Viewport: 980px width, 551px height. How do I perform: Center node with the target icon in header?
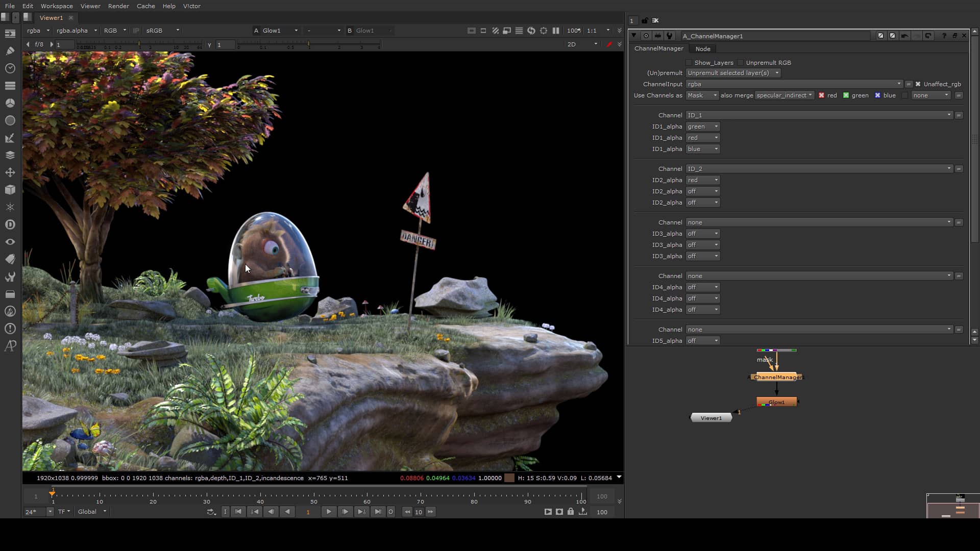click(x=646, y=36)
